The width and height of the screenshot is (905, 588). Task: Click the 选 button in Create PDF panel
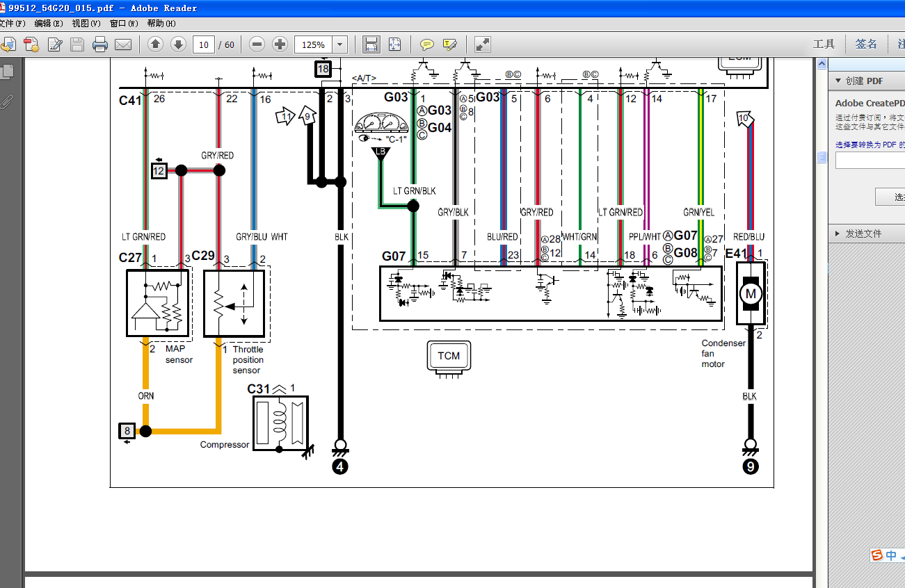point(890,197)
